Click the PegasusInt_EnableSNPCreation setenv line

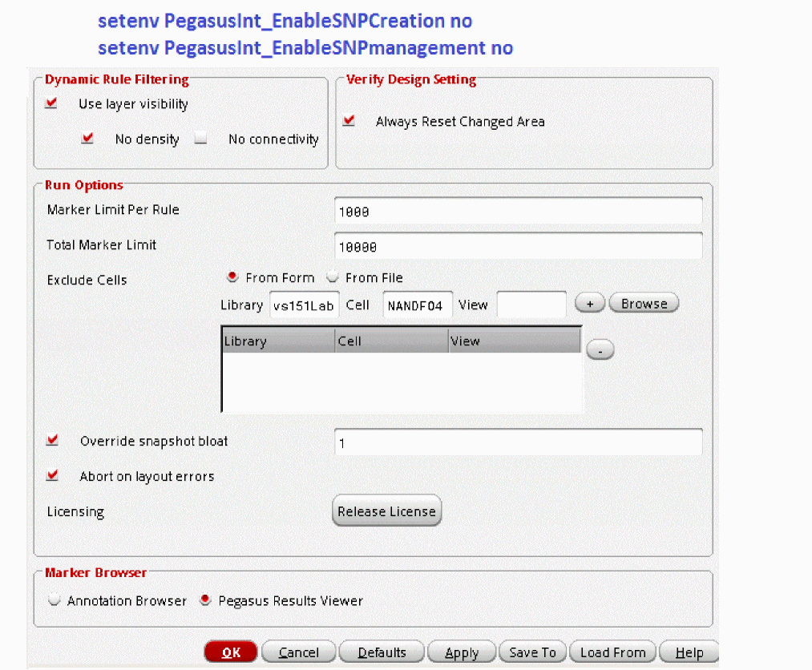285,21
